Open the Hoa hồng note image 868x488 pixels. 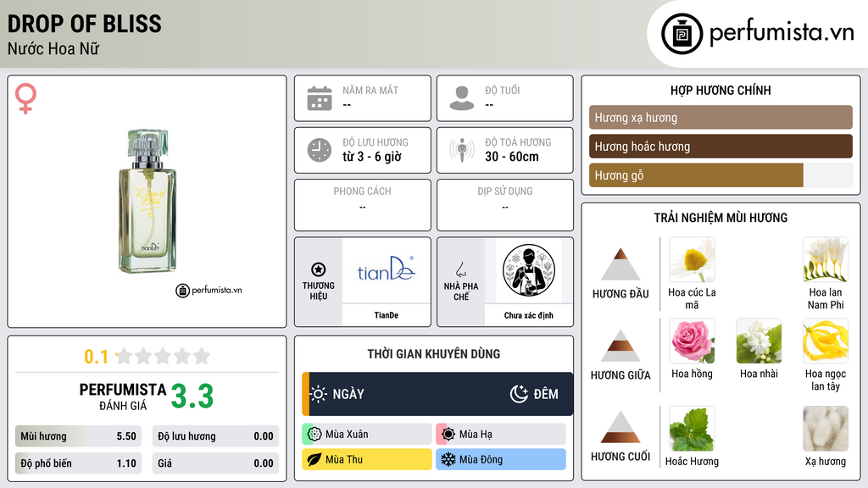[x=692, y=341]
